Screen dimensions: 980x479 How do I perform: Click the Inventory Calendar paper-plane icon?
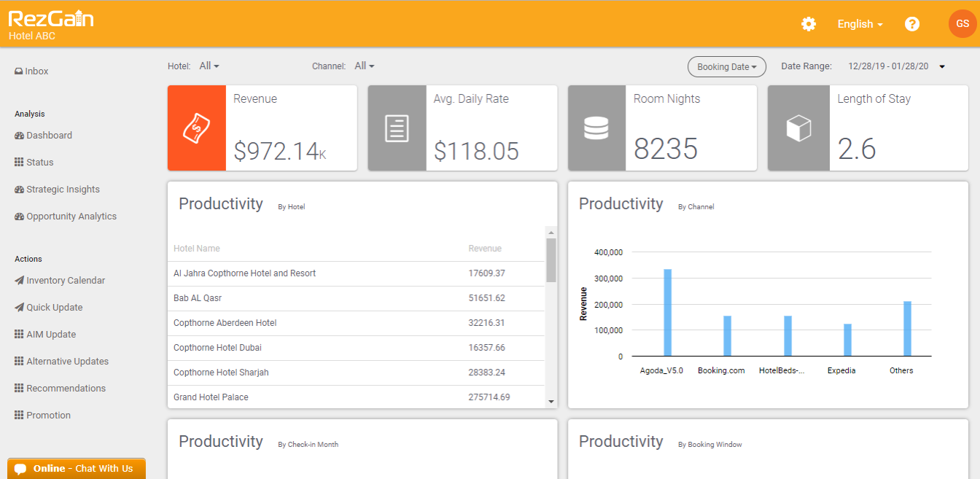[x=19, y=281]
